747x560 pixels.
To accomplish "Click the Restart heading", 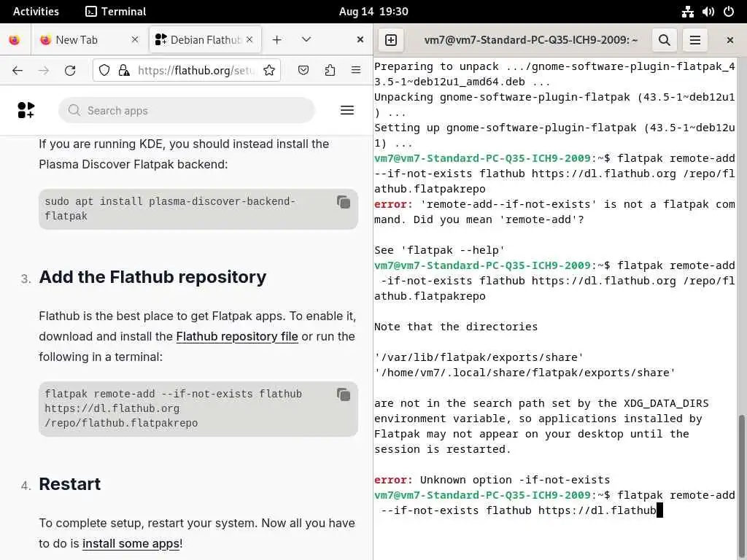I will 69,484.
